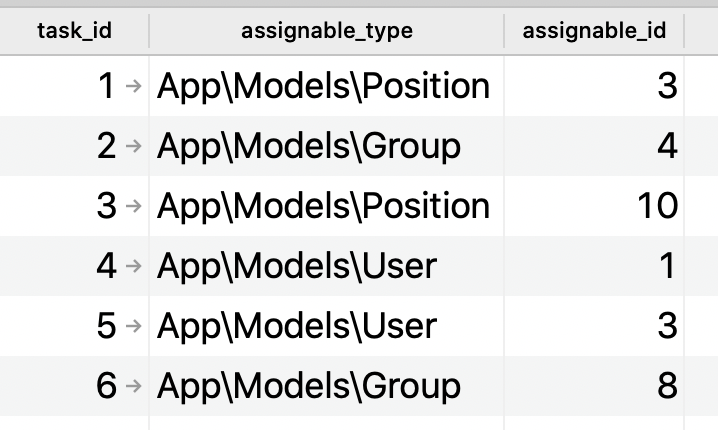Screen dimensions: 718x430
Task: Follow foreign key arrow for task_id 1
Action: (133, 86)
